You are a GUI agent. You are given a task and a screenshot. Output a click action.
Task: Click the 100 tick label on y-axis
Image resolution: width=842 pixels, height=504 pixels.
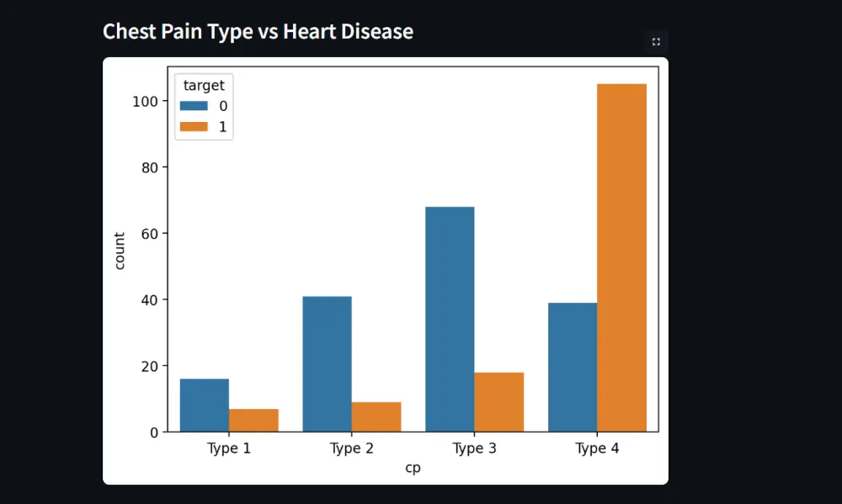click(146, 101)
